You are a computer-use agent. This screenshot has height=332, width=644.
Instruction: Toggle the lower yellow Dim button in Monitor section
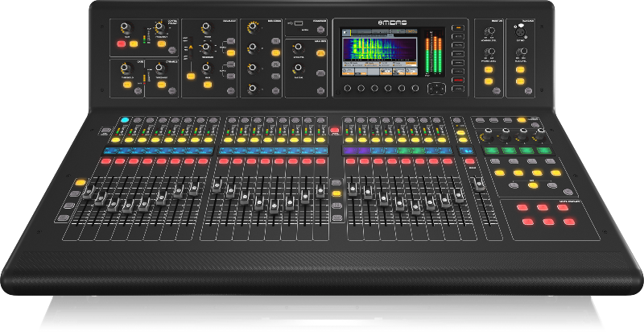[489, 81]
